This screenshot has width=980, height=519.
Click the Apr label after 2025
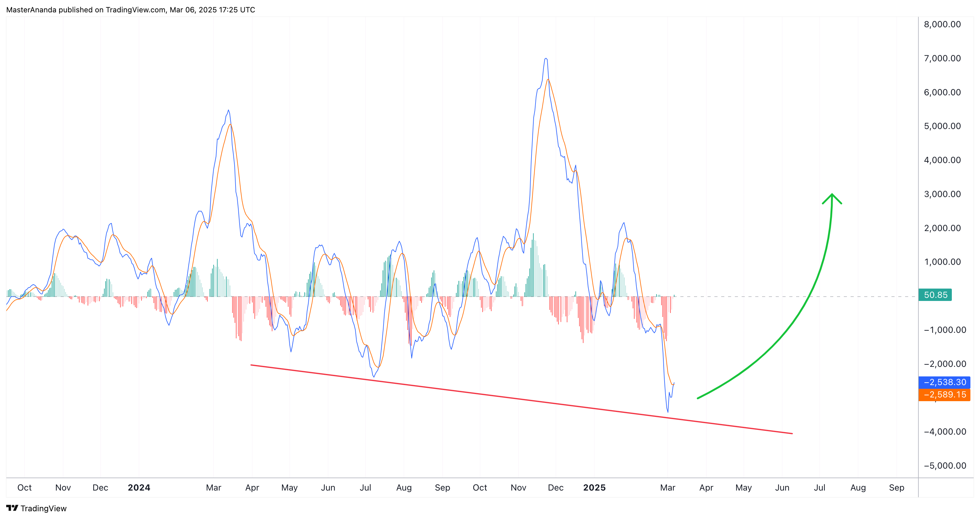tap(706, 488)
